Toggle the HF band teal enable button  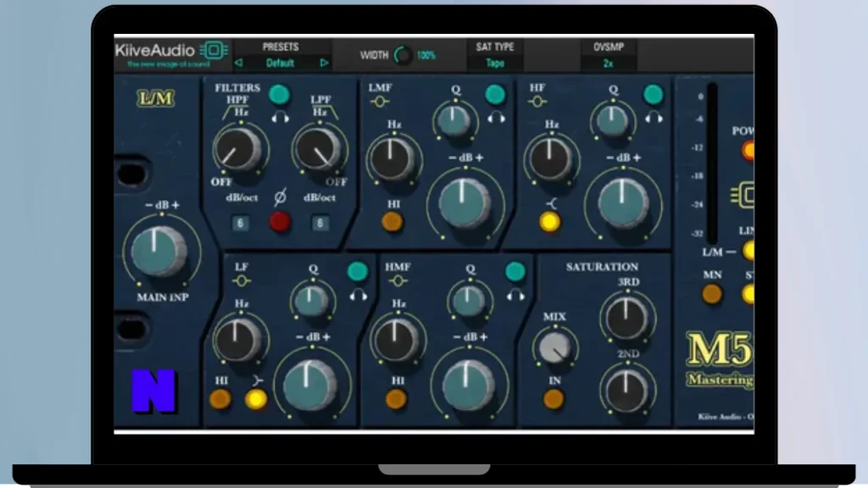click(x=654, y=95)
